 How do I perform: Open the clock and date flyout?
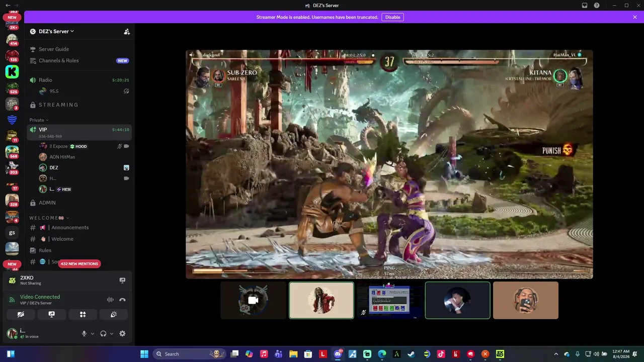[621, 354]
